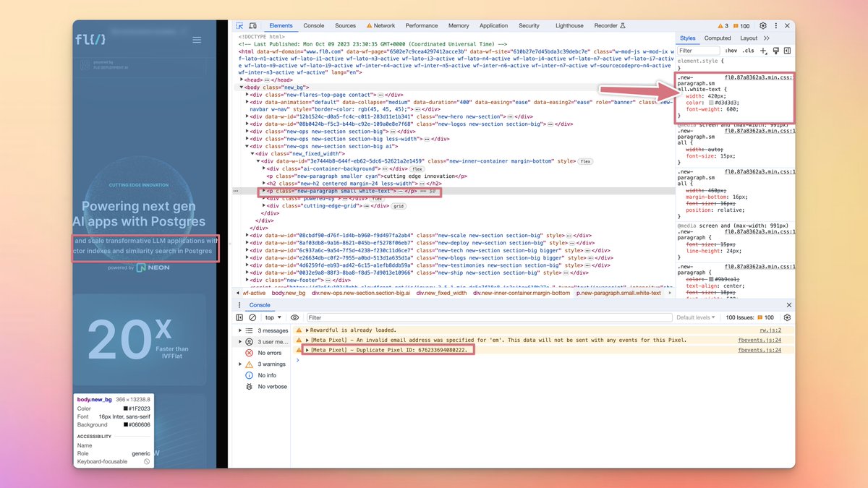Open DevTools settings gear in top bar
The image size is (868, 488).
[x=762, y=25]
